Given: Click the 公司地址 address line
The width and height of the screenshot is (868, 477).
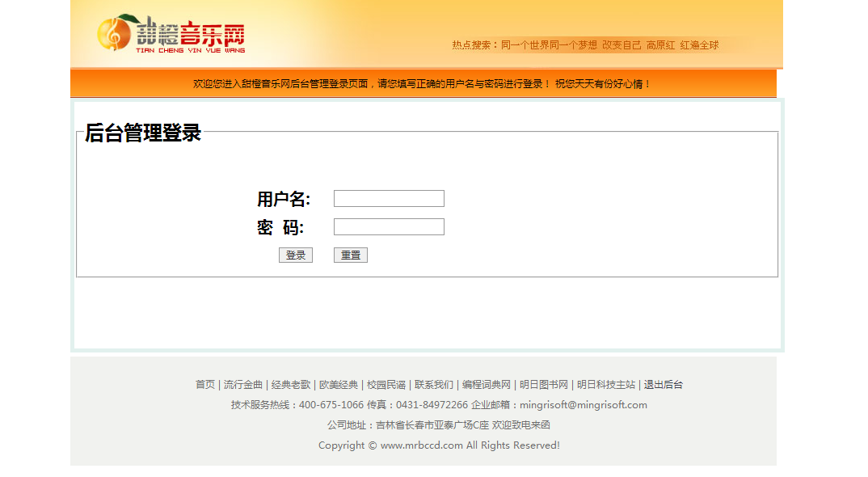Looking at the screenshot, I should tap(438, 425).
